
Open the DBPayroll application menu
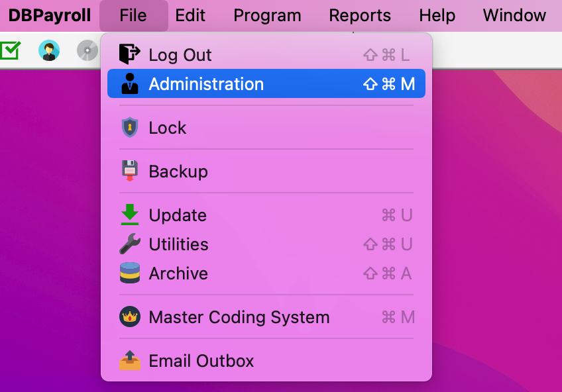coord(50,15)
